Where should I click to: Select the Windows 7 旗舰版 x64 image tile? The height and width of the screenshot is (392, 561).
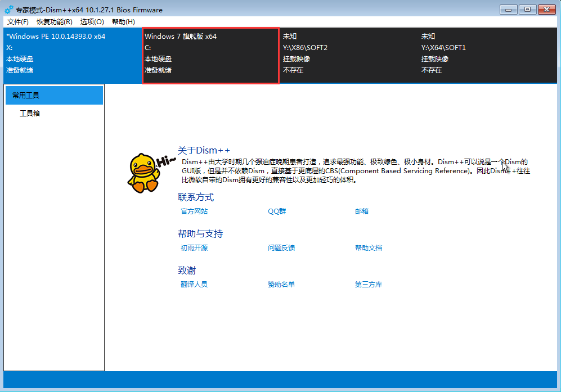point(210,53)
